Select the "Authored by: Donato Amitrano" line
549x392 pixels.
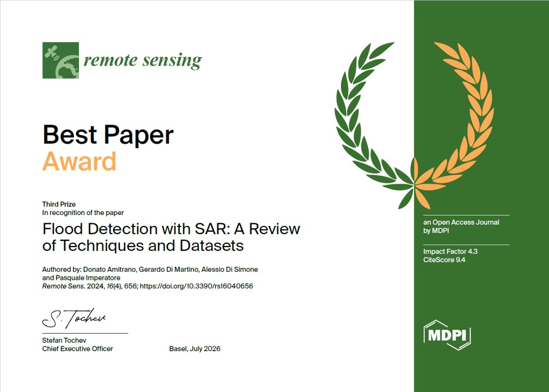click(150, 269)
